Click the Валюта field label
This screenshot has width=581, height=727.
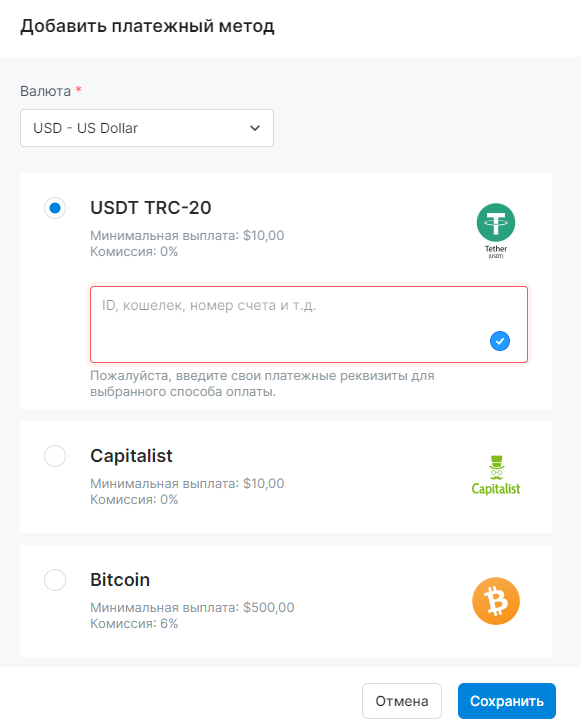(x=45, y=91)
